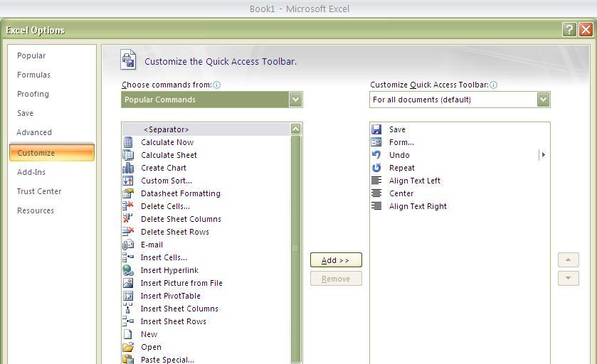This screenshot has width=597, height=364.
Task: Click info icon beside Customize Quick Access Toolbar
Action: 493,85
